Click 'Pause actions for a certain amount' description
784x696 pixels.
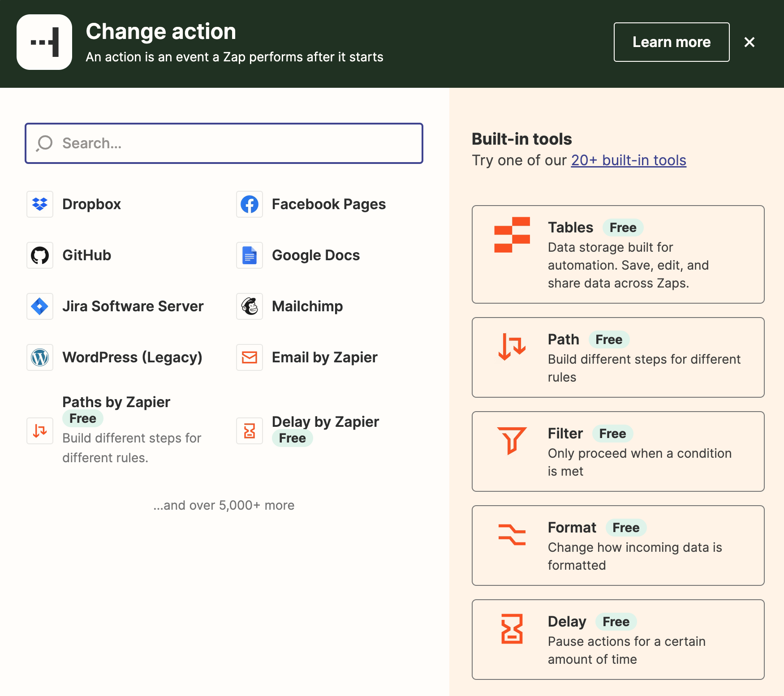627,650
